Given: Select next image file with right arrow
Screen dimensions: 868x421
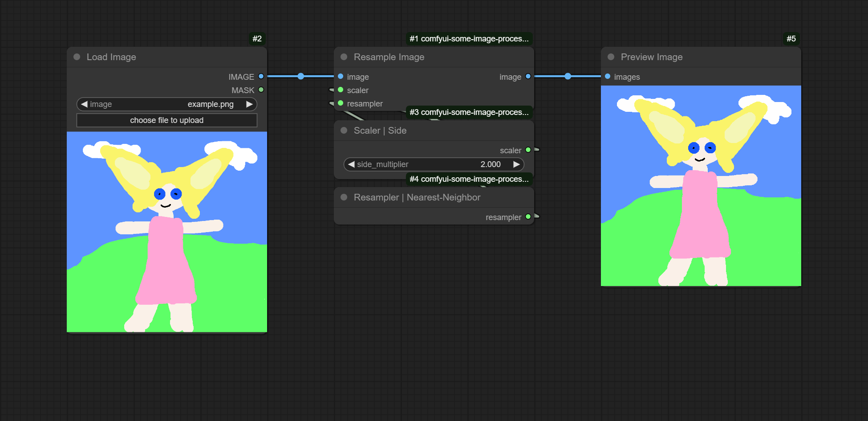Looking at the screenshot, I should tap(249, 104).
